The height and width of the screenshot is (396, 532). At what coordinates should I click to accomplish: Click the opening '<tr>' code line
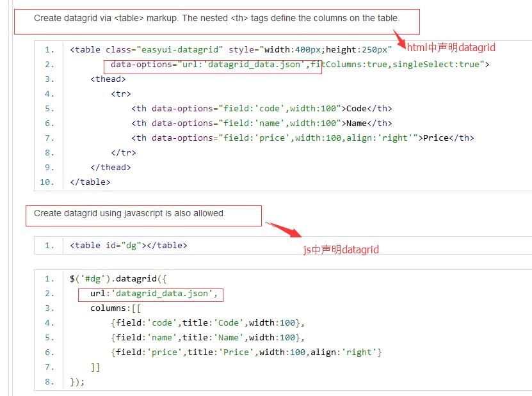point(121,94)
